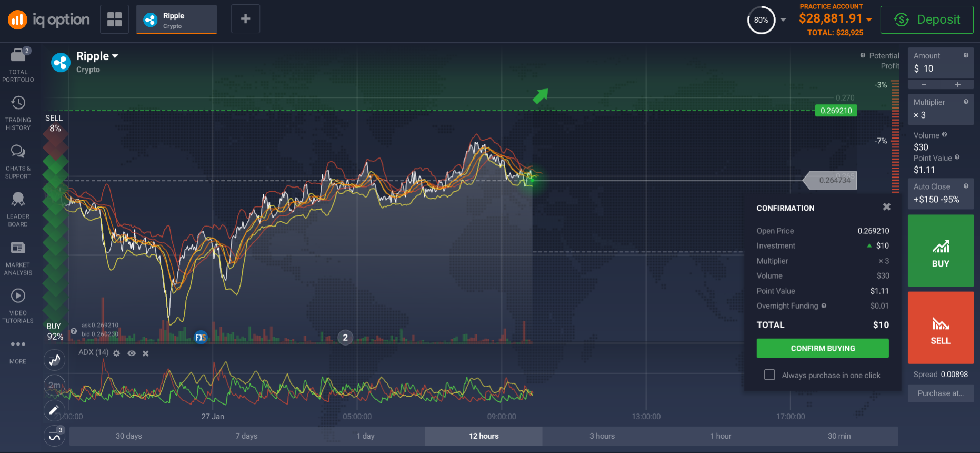The image size is (980, 453).
Task: Switch timeframe to 3 hours
Action: (602, 436)
